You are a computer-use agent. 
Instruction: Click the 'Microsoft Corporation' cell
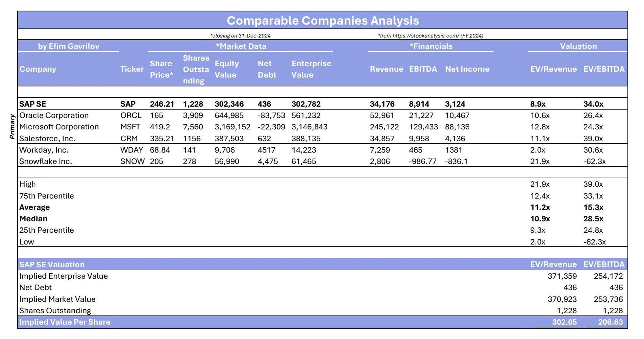pos(59,127)
